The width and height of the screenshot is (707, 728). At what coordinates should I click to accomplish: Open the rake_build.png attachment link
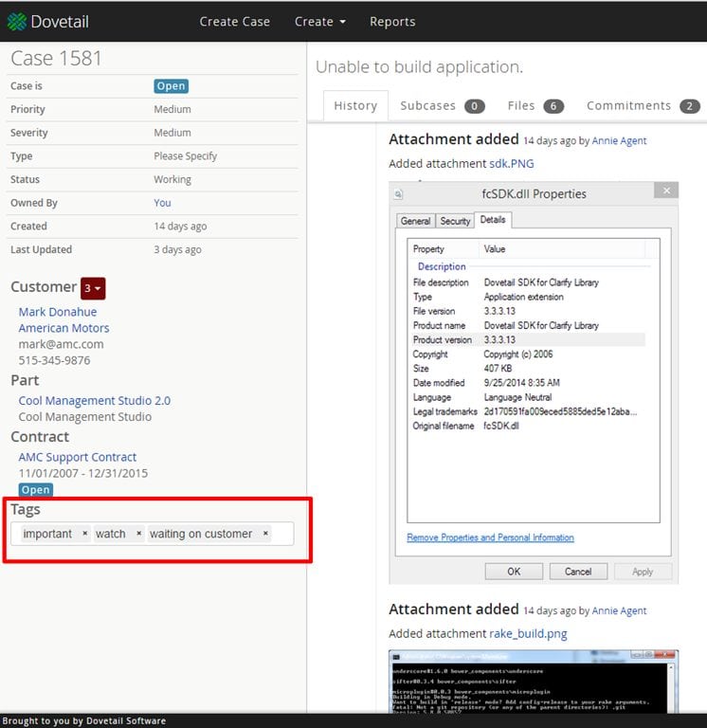[x=528, y=634]
